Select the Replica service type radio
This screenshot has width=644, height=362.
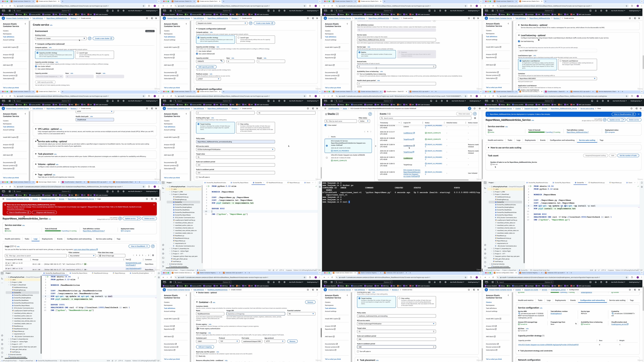(359, 52)
